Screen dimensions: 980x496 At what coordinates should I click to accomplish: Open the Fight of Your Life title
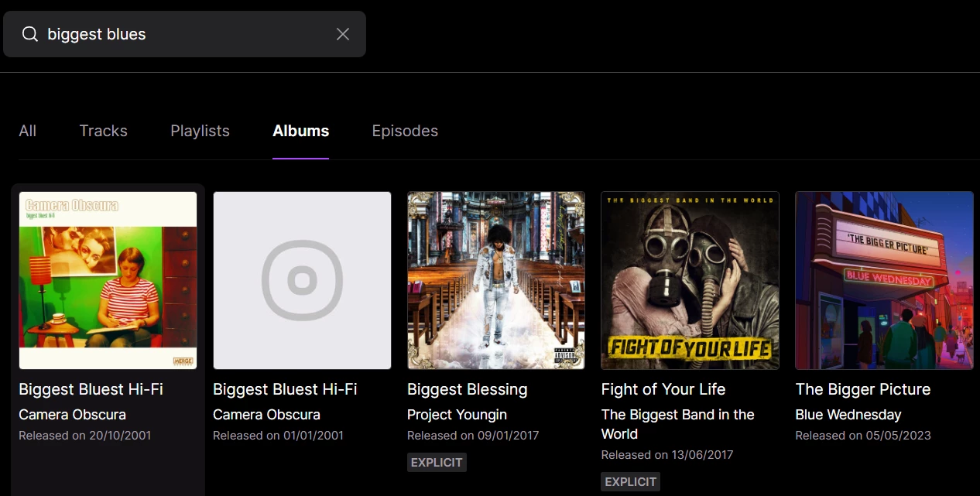click(663, 389)
